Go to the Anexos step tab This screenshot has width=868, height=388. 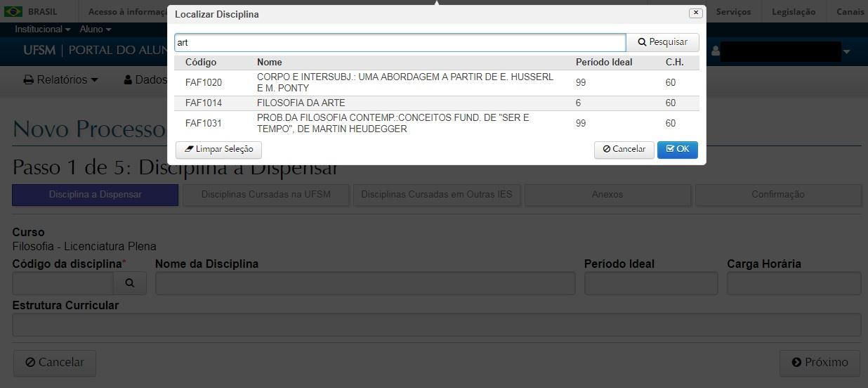tap(607, 195)
